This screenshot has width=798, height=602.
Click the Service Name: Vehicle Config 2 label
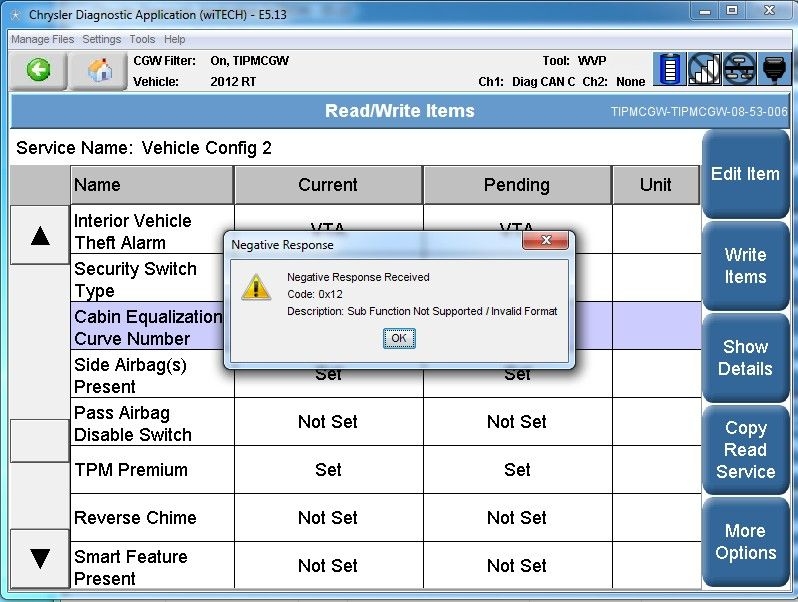(x=144, y=148)
